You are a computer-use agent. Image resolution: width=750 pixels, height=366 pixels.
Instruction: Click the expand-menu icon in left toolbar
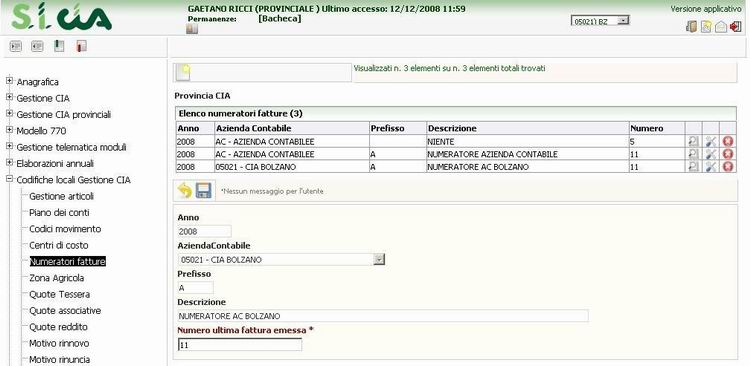click(17, 46)
